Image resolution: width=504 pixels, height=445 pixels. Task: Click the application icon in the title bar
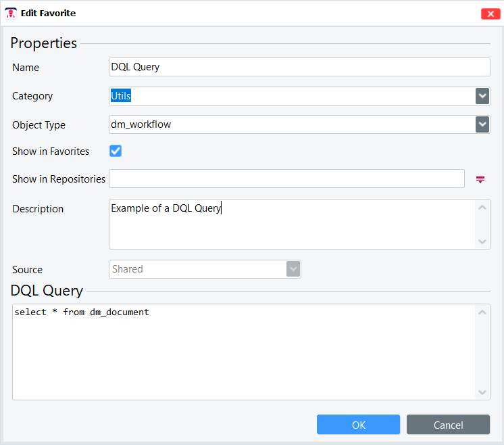(11, 13)
